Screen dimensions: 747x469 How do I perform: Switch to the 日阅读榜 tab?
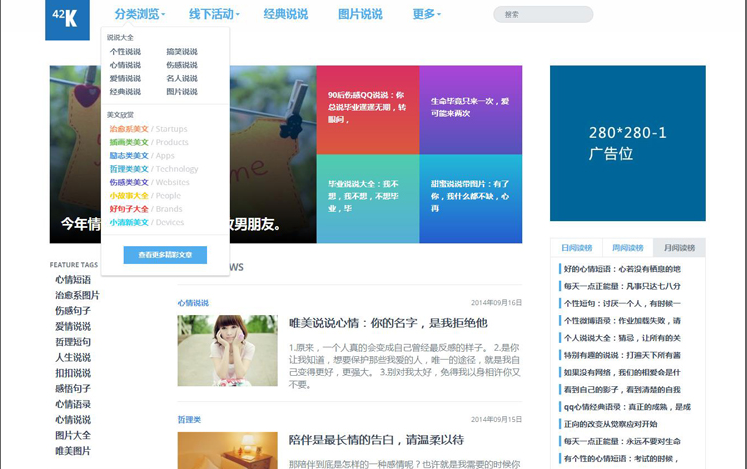pyautogui.click(x=576, y=248)
